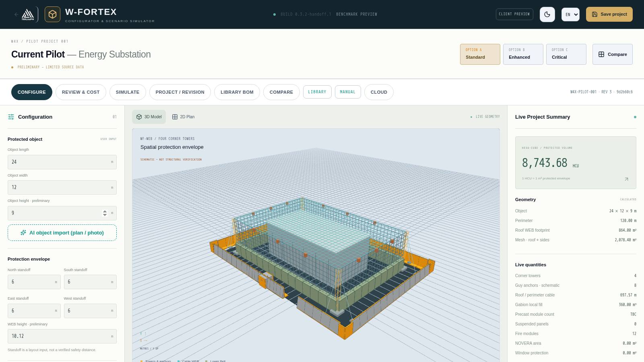Image resolution: width=644 pixels, height=362 pixels.
Task: Open AI object import (plan / photo)
Action: coord(62,232)
